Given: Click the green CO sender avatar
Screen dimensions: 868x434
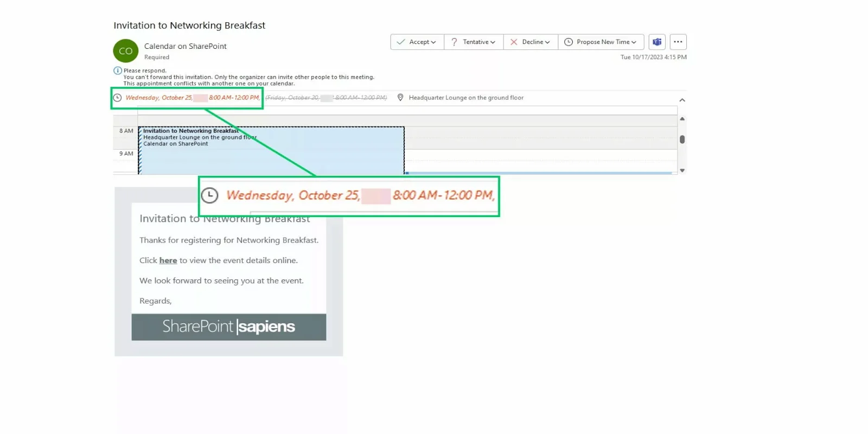Looking at the screenshot, I should tap(126, 51).
